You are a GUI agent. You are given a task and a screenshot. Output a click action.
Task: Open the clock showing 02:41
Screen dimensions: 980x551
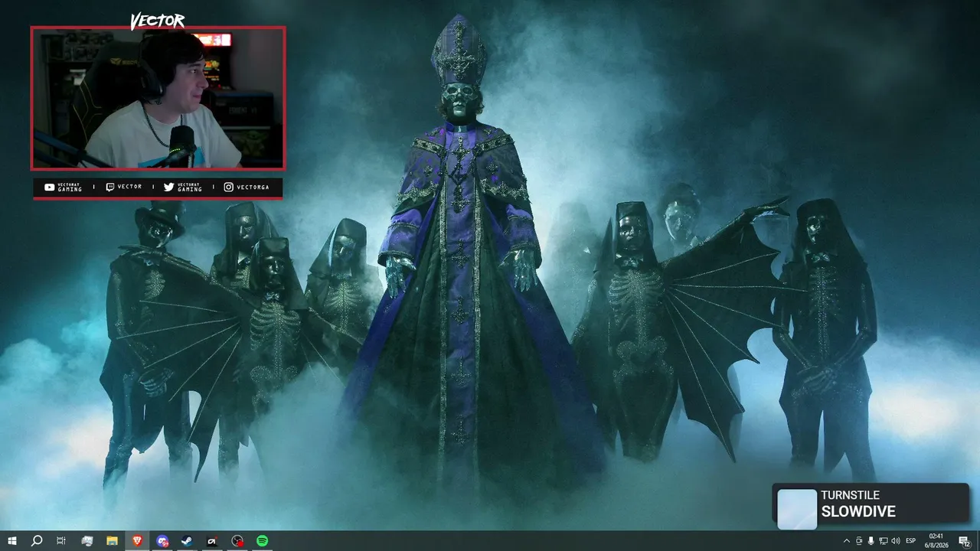click(936, 541)
